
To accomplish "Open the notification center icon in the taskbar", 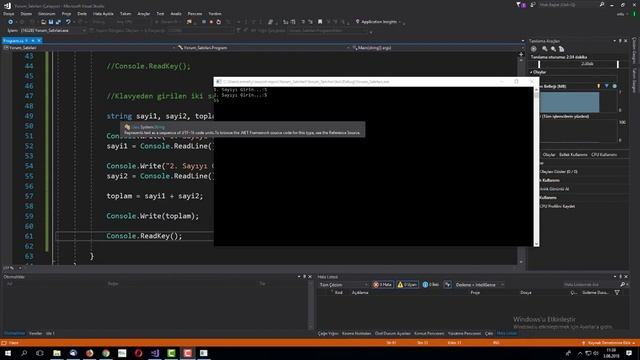I will [629, 353].
